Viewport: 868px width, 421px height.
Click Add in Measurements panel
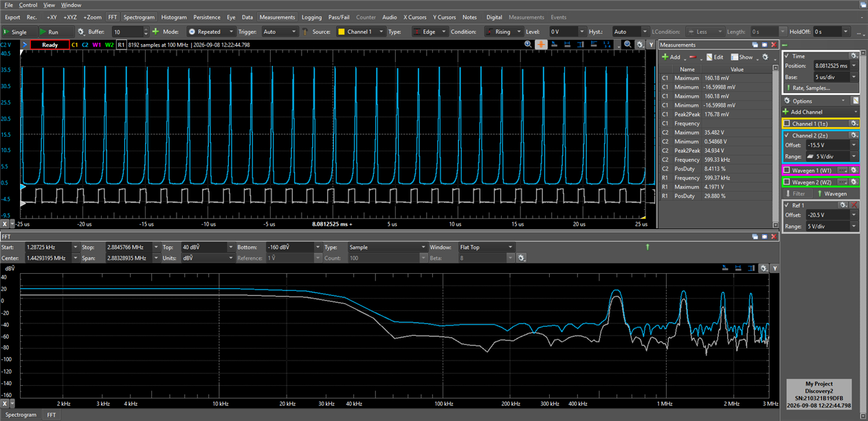(671, 57)
